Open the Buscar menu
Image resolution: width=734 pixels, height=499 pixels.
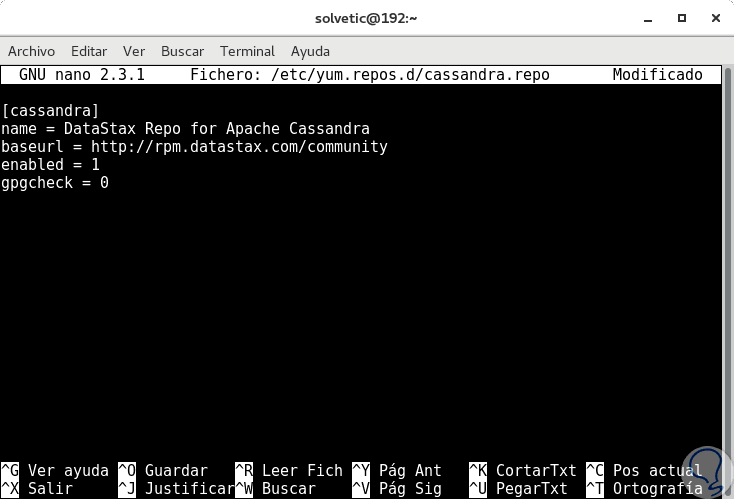183,51
